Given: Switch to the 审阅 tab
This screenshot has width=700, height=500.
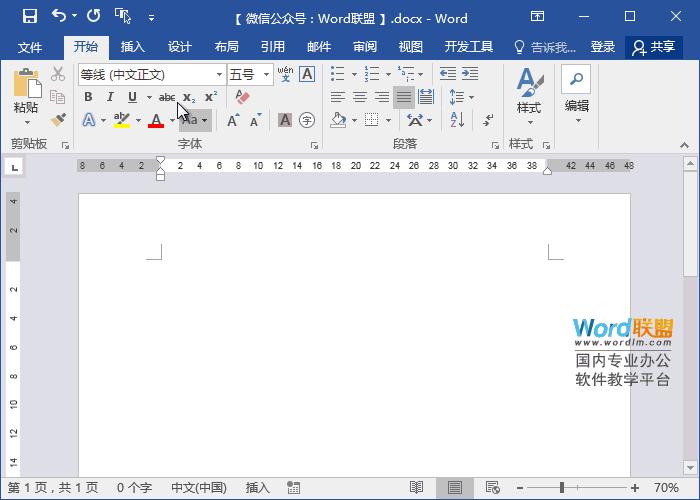Looking at the screenshot, I should (365, 47).
